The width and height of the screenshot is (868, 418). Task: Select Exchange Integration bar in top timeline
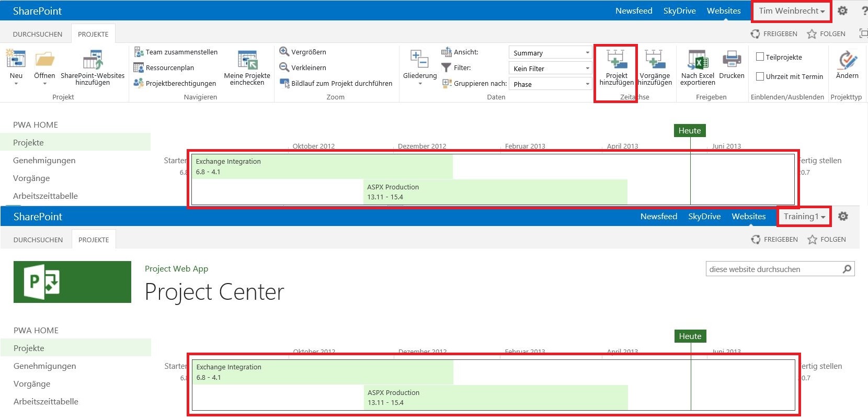pyautogui.click(x=322, y=166)
